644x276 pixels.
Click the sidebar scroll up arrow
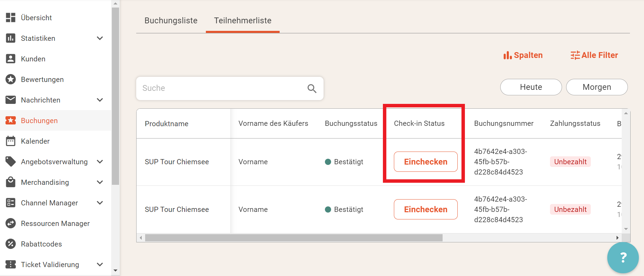click(115, 4)
